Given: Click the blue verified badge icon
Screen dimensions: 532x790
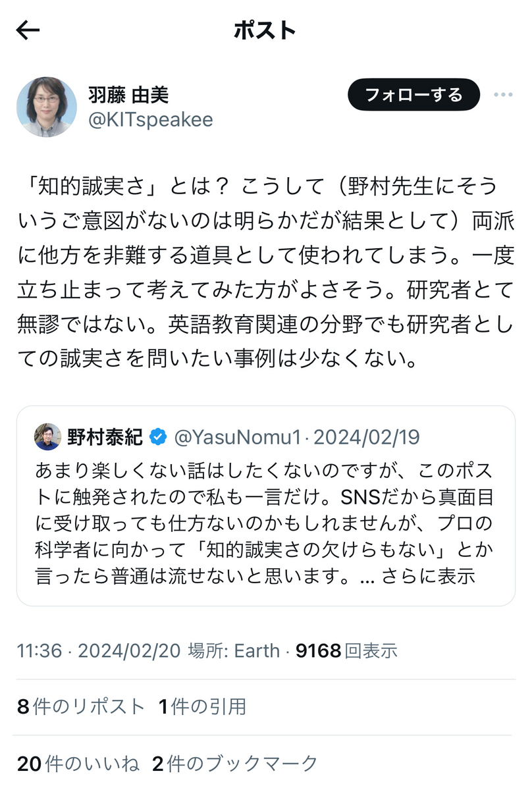Looking at the screenshot, I should tap(158, 436).
